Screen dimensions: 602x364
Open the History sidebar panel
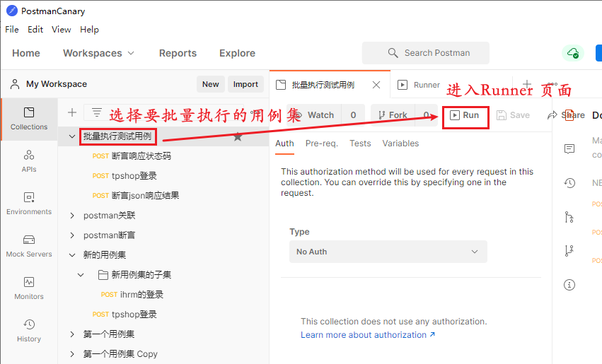(29, 331)
